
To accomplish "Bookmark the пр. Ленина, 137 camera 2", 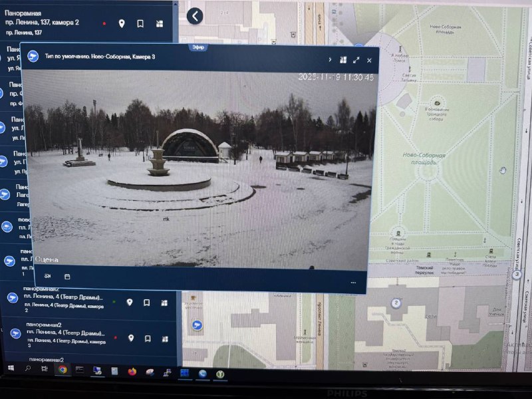I will pyautogui.click(x=140, y=24).
